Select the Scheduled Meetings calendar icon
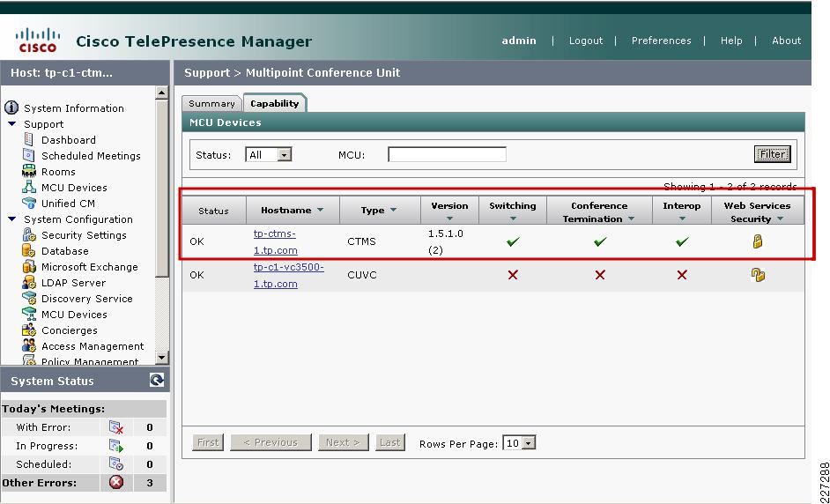The image size is (830, 504). (x=28, y=155)
